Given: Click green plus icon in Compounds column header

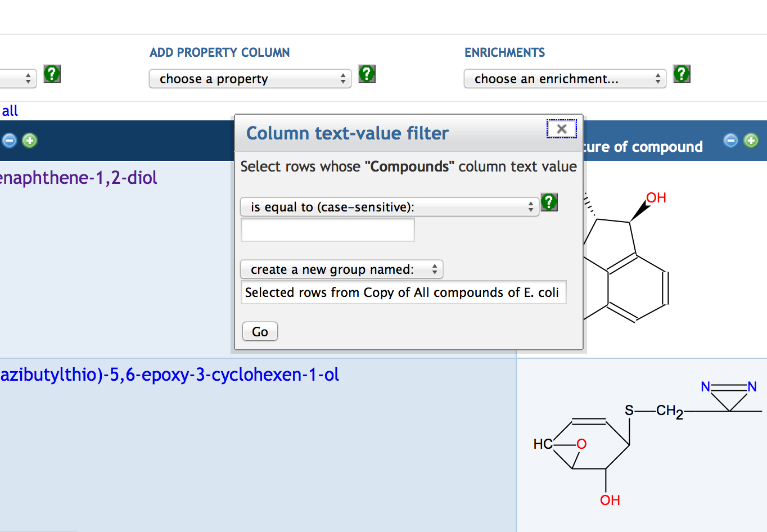Looking at the screenshot, I should coord(30,140).
